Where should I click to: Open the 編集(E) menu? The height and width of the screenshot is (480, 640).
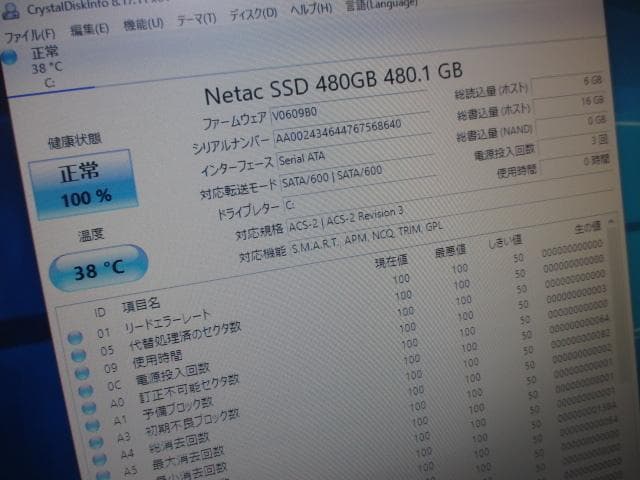tap(89, 29)
